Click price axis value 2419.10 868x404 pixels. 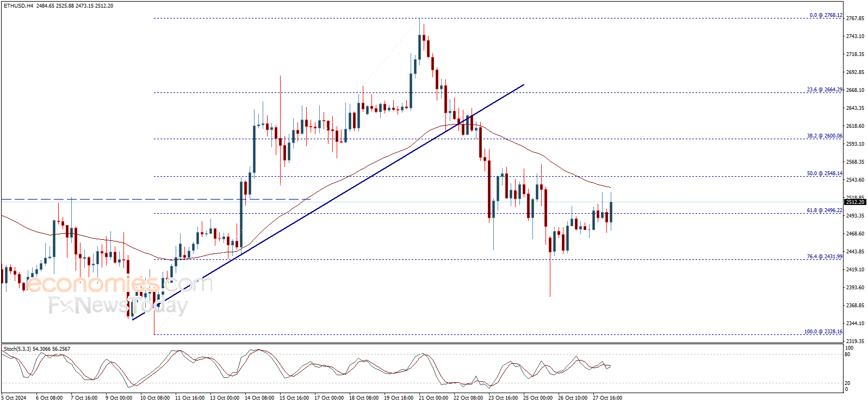tap(855, 270)
